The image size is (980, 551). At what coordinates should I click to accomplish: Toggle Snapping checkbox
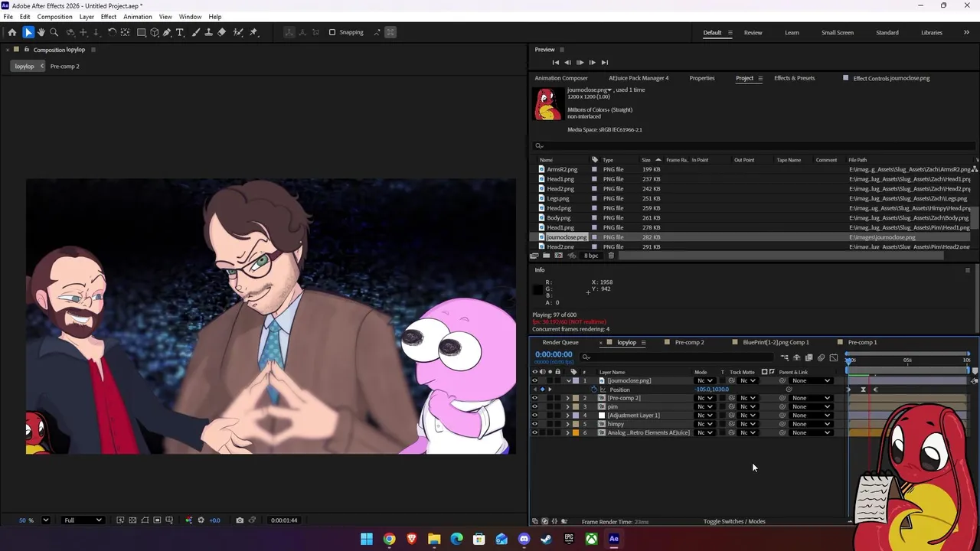[332, 32]
